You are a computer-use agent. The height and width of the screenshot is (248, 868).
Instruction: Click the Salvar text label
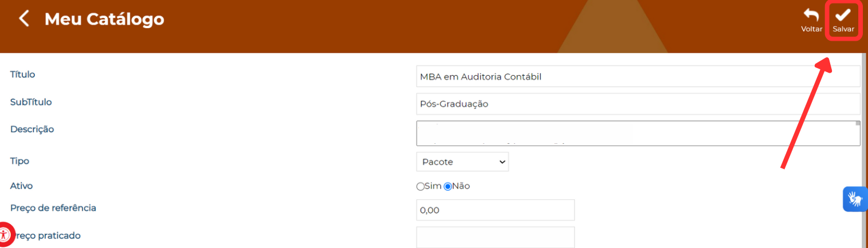click(x=843, y=29)
